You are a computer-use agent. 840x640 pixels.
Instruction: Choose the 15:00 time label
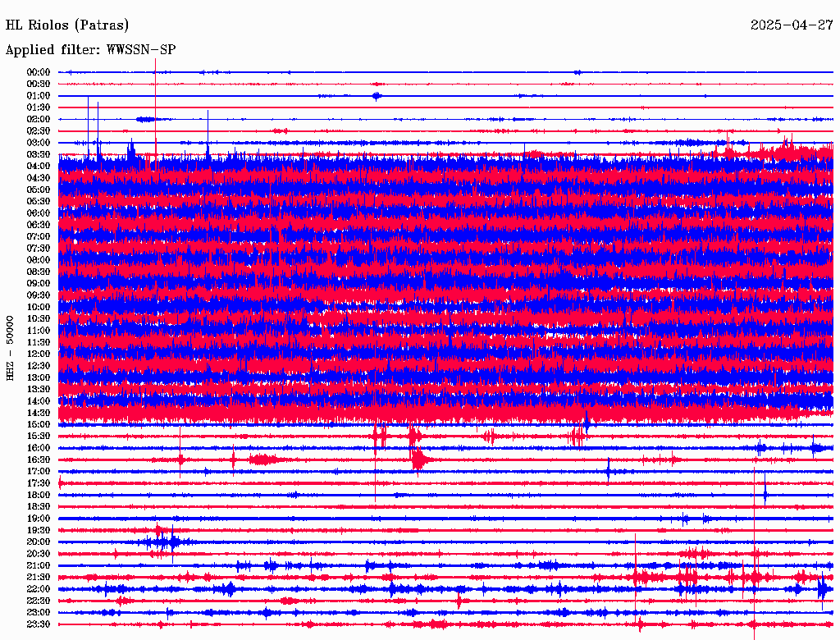[39, 425]
